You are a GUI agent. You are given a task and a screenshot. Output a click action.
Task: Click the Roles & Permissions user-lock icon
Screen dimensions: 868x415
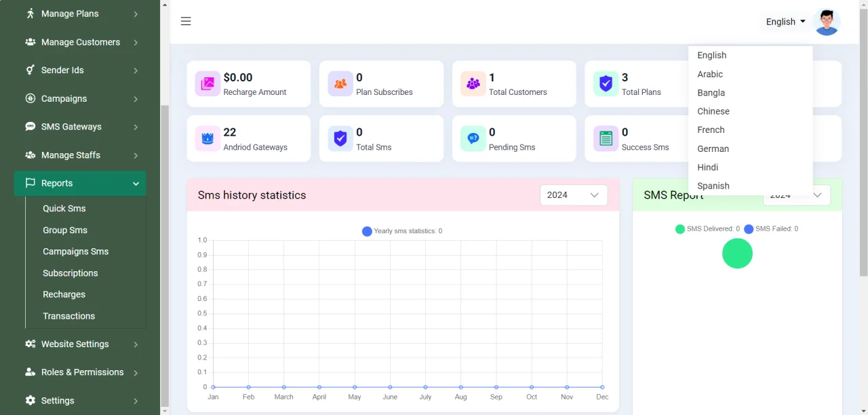click(31, 372)
